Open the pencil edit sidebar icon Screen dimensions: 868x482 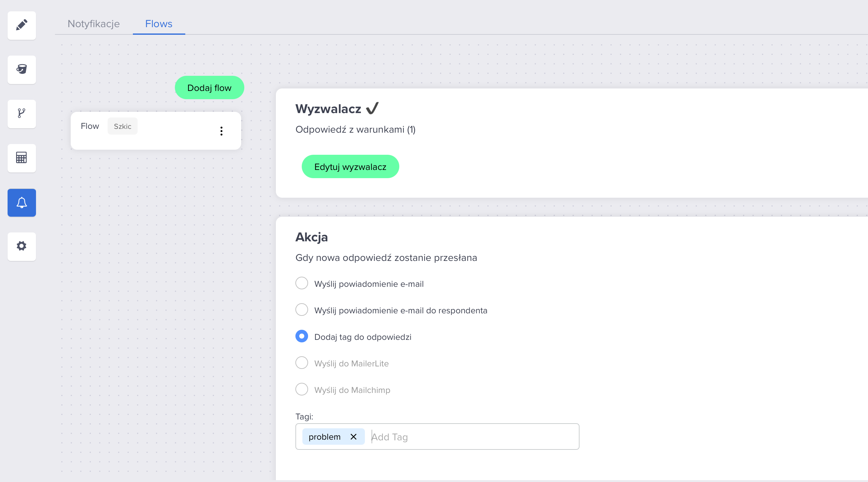click(21, 25)
